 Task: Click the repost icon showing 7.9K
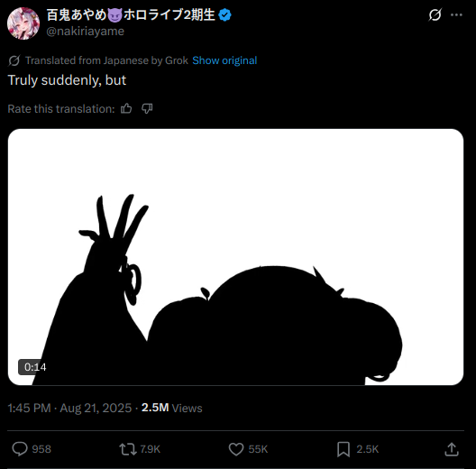point(128,449)
